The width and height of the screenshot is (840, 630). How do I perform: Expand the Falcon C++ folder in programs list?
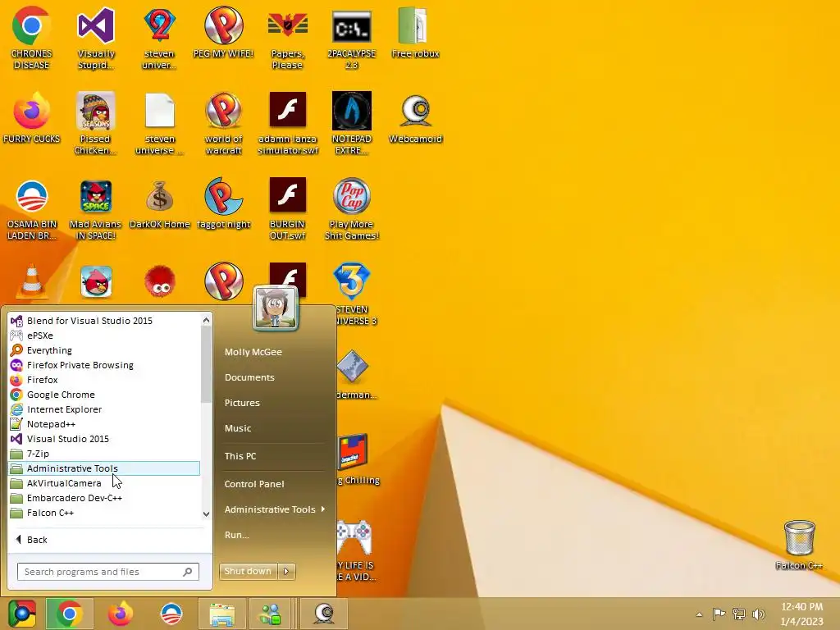[104, 513]
